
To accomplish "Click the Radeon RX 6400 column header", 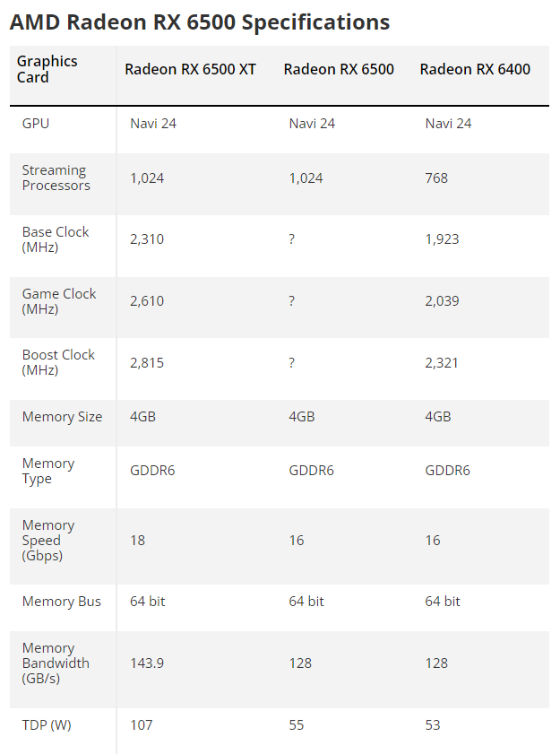I will point(475,69).
